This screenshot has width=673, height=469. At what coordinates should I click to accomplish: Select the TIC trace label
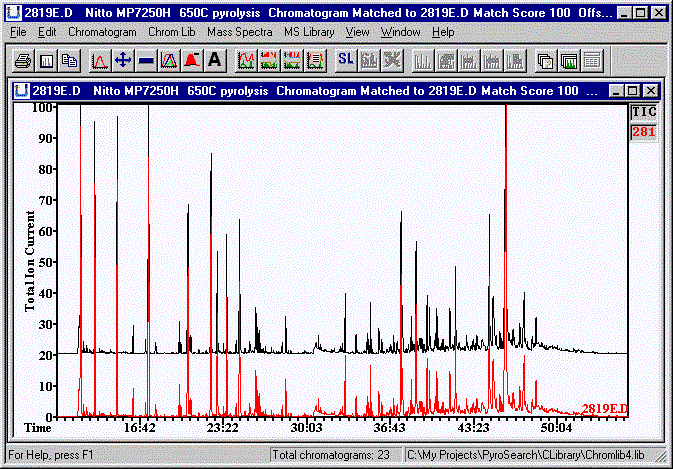tap(643, 113)
